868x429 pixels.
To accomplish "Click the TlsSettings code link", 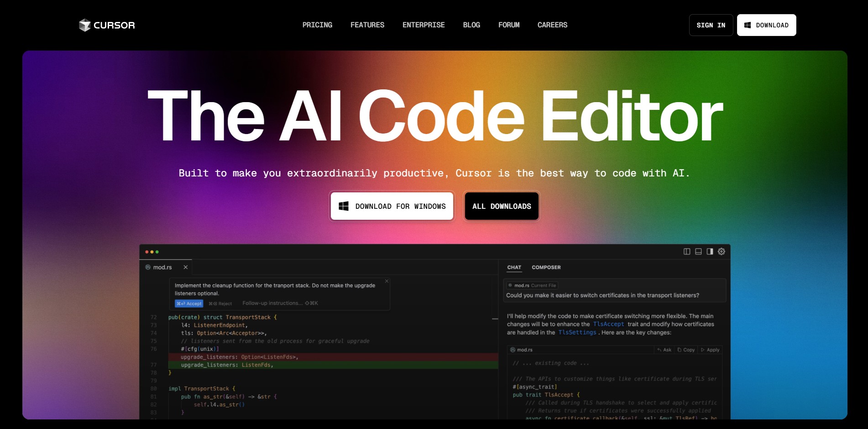I will [577, 332].
